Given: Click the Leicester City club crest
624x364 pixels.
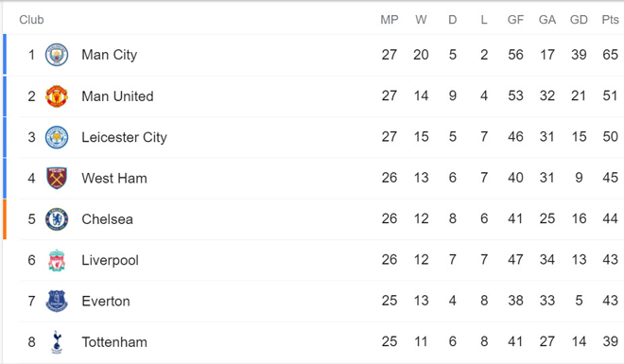Looking at the screenshot, I should (x=57, y=137).
